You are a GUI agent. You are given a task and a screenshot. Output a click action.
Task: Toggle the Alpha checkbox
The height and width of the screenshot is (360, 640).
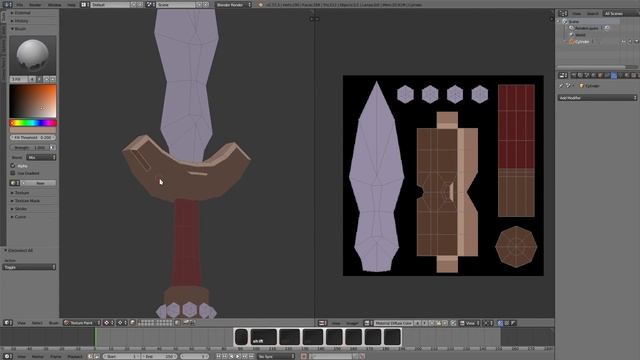(13, 166)
